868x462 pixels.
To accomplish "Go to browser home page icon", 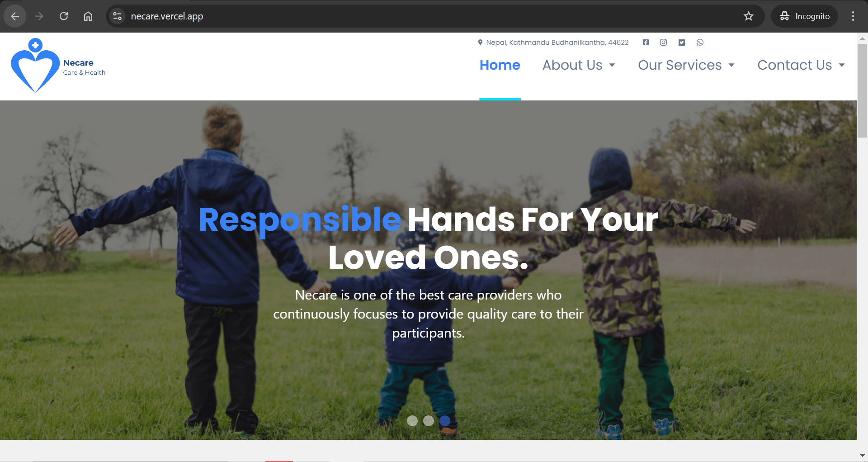I will click(88, 16).
